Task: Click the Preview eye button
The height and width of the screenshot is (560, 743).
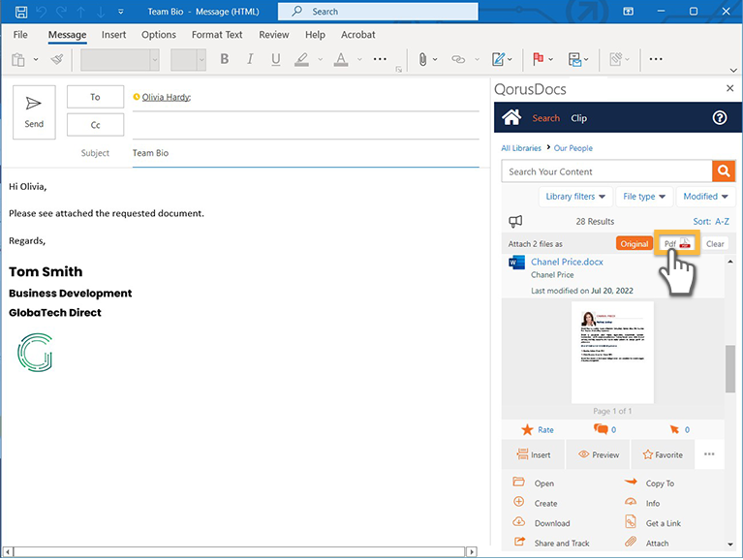Action: [599, 454]
